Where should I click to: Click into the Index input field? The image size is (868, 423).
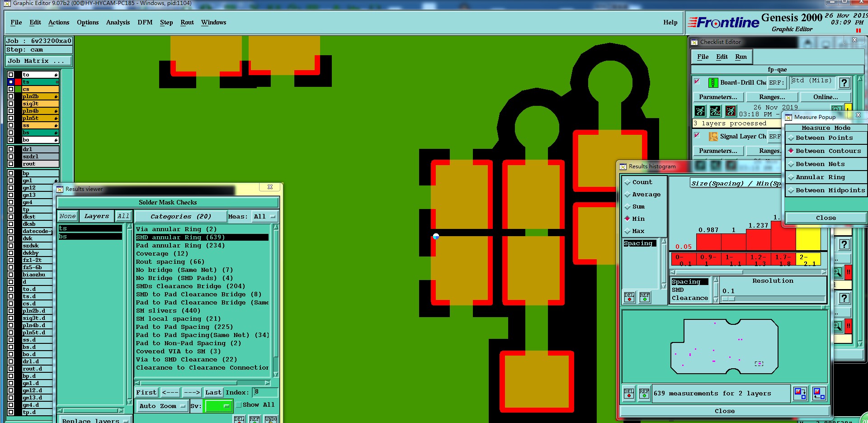tap(265, 392)
